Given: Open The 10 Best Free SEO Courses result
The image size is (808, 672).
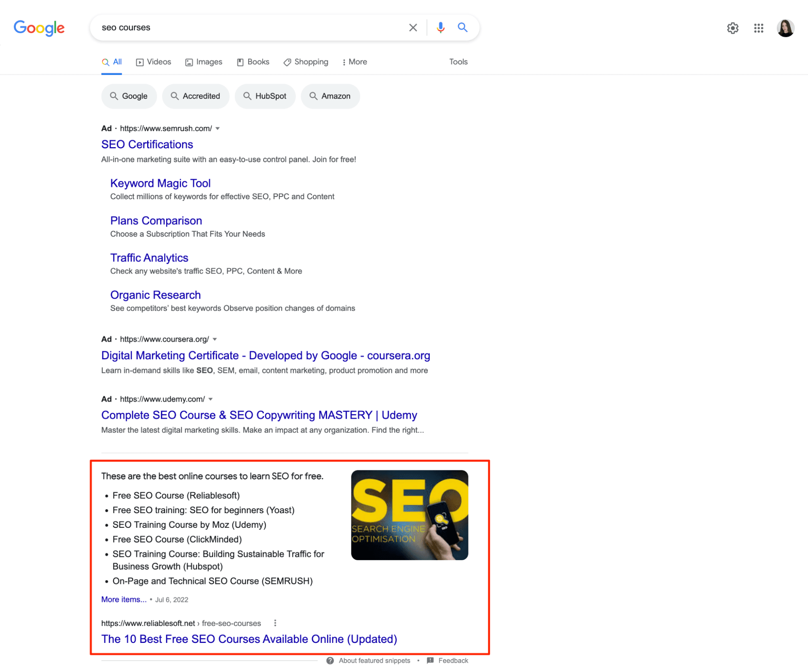Looking at the screenshot, I should click(249, 639).
